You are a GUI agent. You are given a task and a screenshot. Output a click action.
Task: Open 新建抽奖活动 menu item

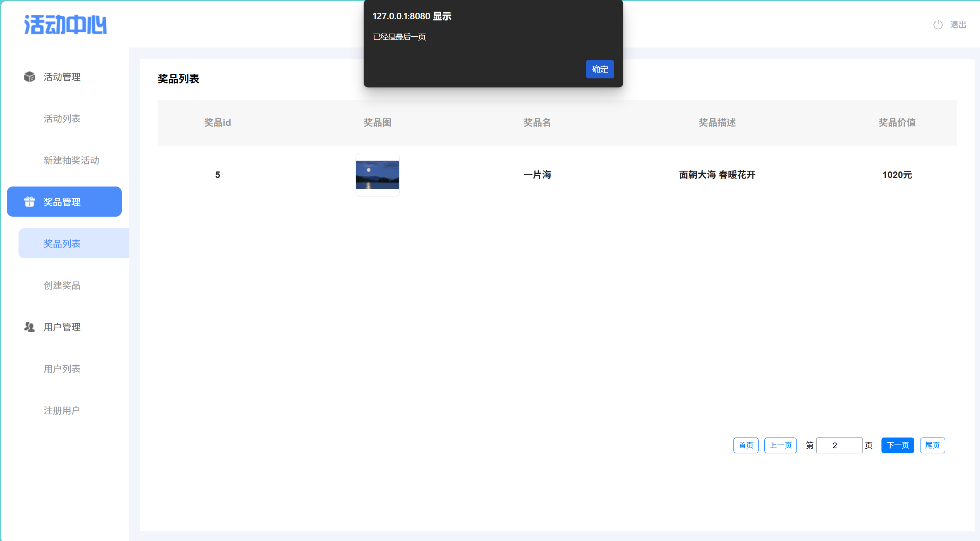click(71, 160)
